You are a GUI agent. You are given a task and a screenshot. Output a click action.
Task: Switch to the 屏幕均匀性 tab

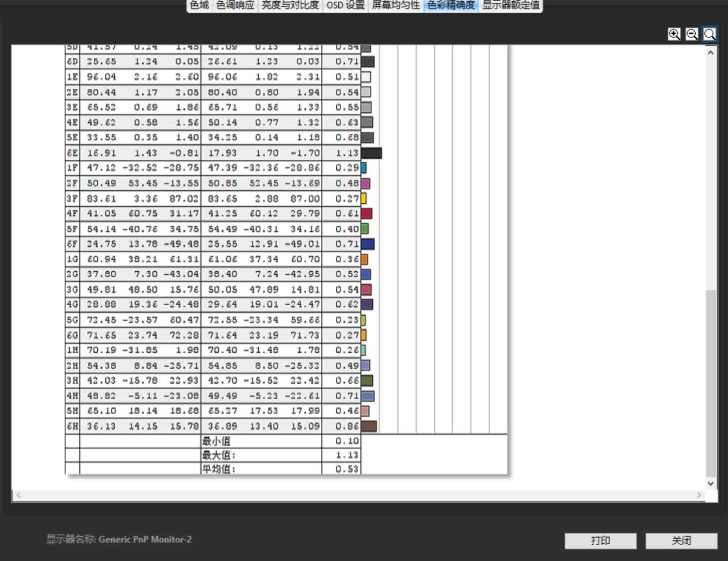pyautogui.click(x=396, y=6)
